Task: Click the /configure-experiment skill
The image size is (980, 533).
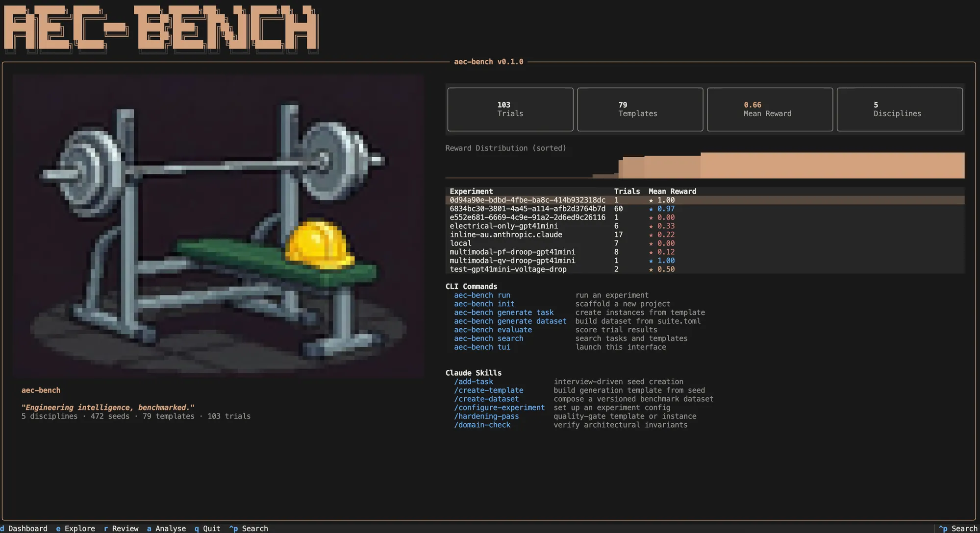Action: (x=499, y=408)
